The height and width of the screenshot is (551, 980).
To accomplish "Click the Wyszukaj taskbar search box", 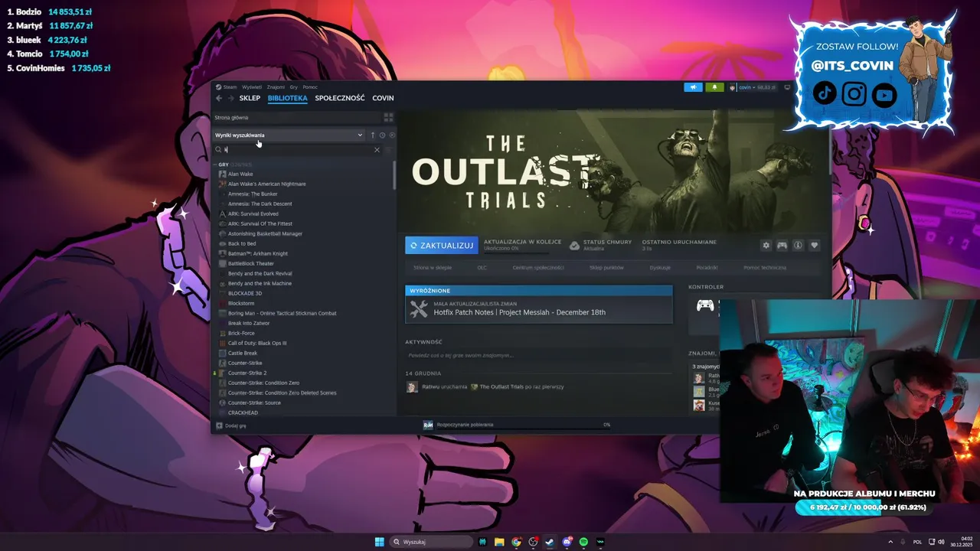I will point(432,542).
